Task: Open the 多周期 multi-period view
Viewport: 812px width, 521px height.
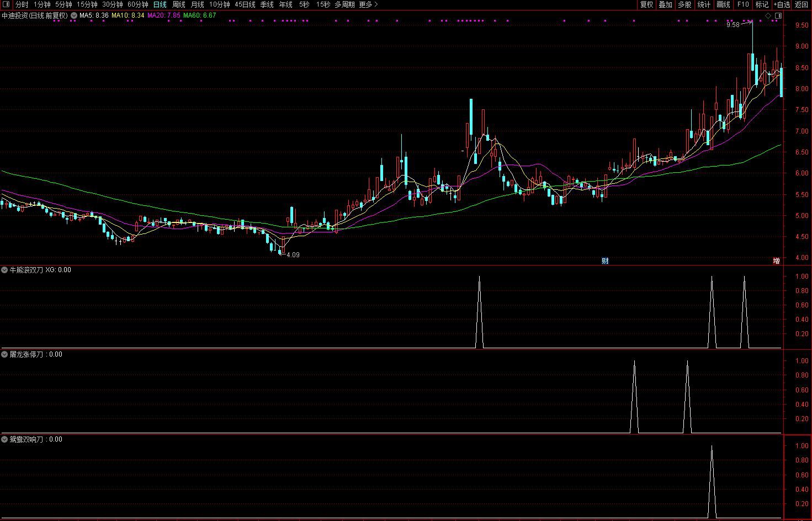Action: [x=345, y=4]
